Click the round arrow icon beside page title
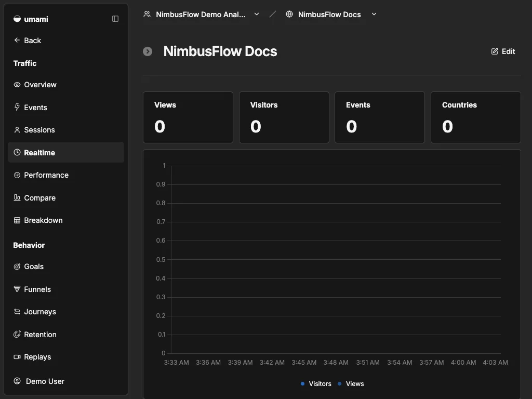Image resolution: width=532 pixels, height=399 pixels. tap(148, 51)
